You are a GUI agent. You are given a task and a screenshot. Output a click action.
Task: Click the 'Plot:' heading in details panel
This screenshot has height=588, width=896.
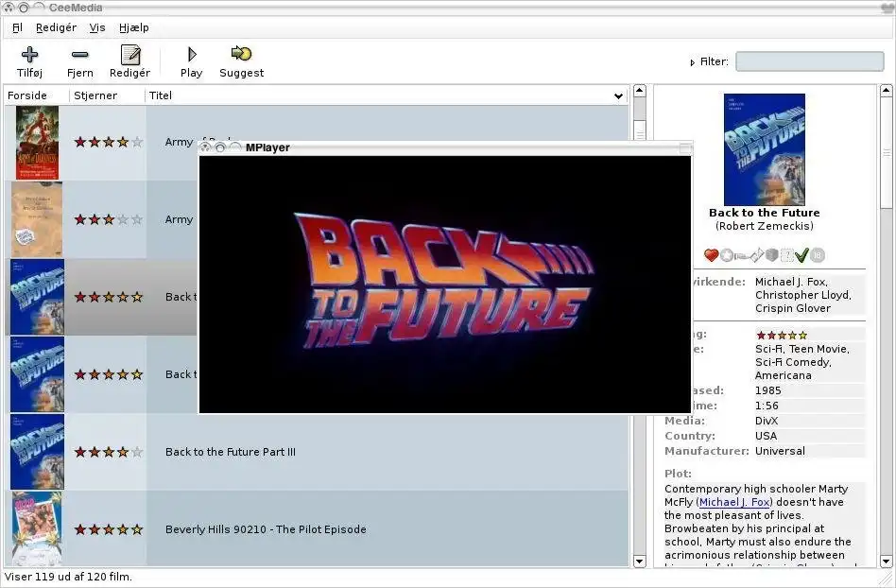tap(678, 474)
